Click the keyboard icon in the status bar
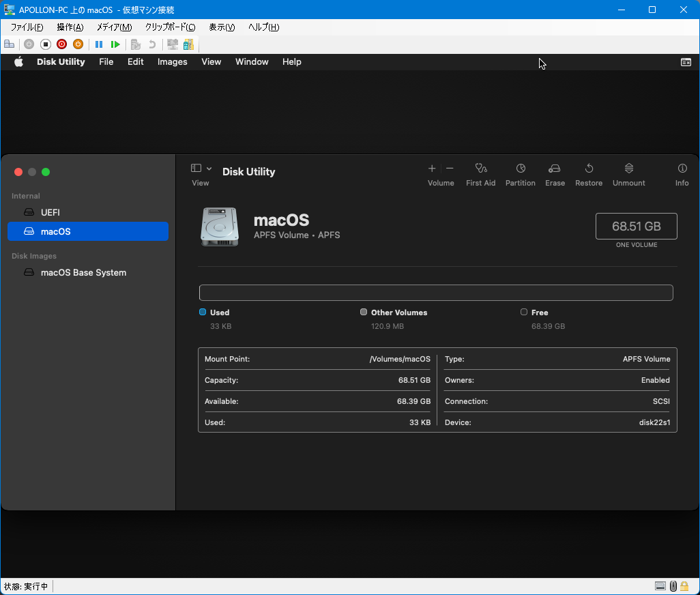This screenshot has height=595, width=700. point(660,586)
